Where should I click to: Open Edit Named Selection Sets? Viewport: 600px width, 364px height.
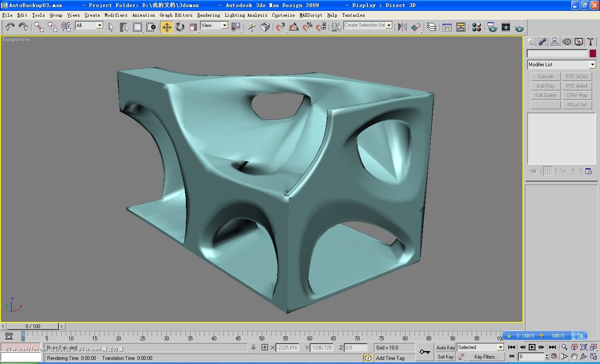pos(336,27)
